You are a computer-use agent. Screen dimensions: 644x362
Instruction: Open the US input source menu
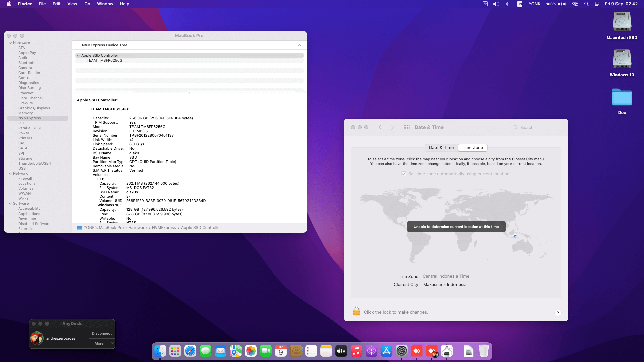[x=519, y=4]
